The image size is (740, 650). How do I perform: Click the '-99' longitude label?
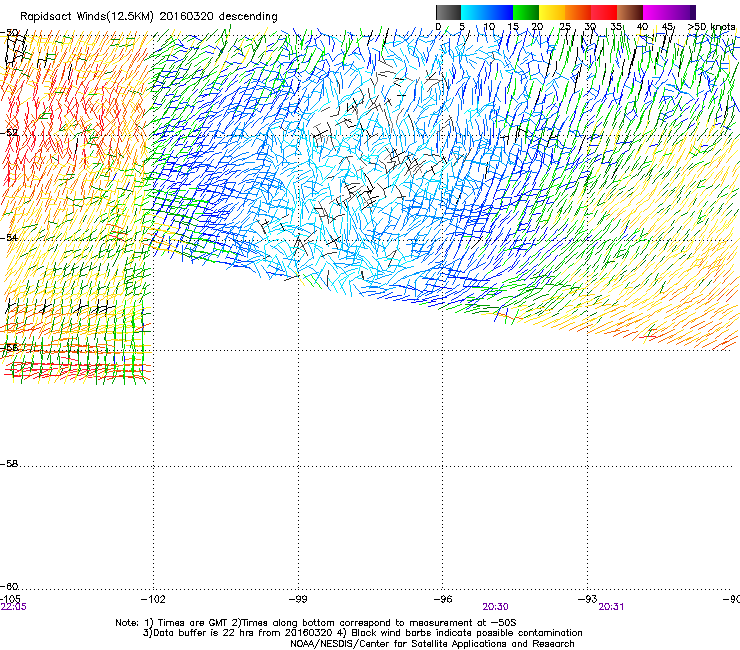298,599
